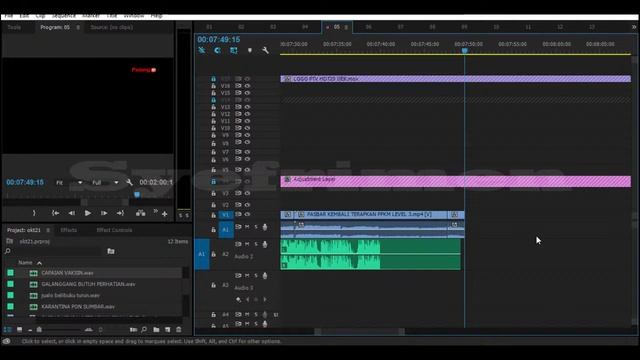
Task: Hide track V11 with eye icon
Action: 247,121
